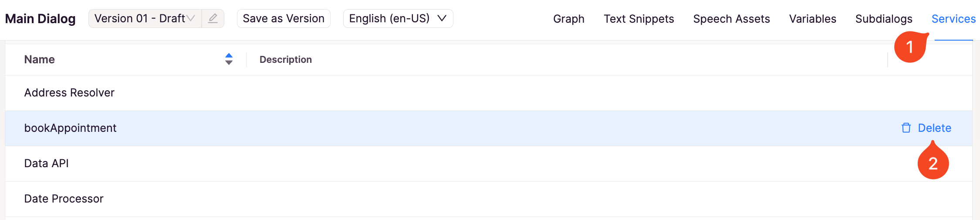The width and height of the screenshot is (980, 220).
Task: Go to the Speech Assets tab
Action: click(x=731, y=19)
